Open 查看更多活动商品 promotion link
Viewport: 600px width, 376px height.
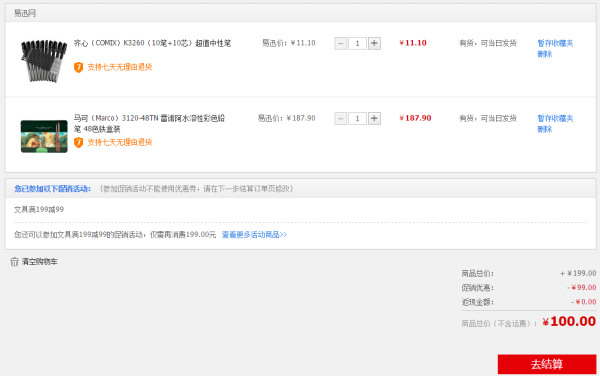(254, 234)
